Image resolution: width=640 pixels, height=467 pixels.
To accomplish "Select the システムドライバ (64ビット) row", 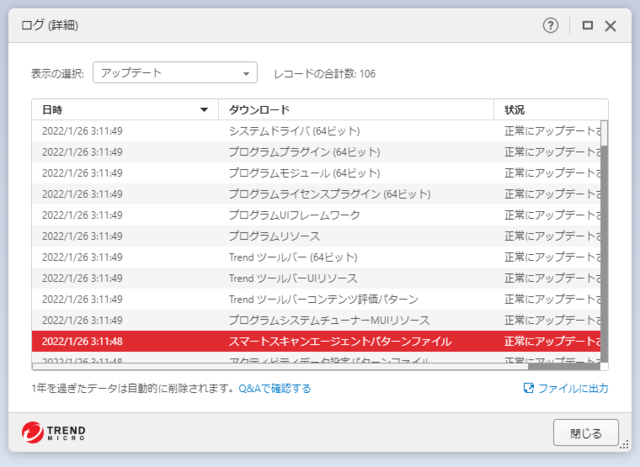I will tap(316, 131).
